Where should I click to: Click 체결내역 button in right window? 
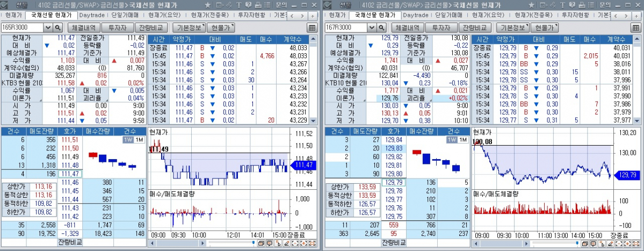(408, 27)
